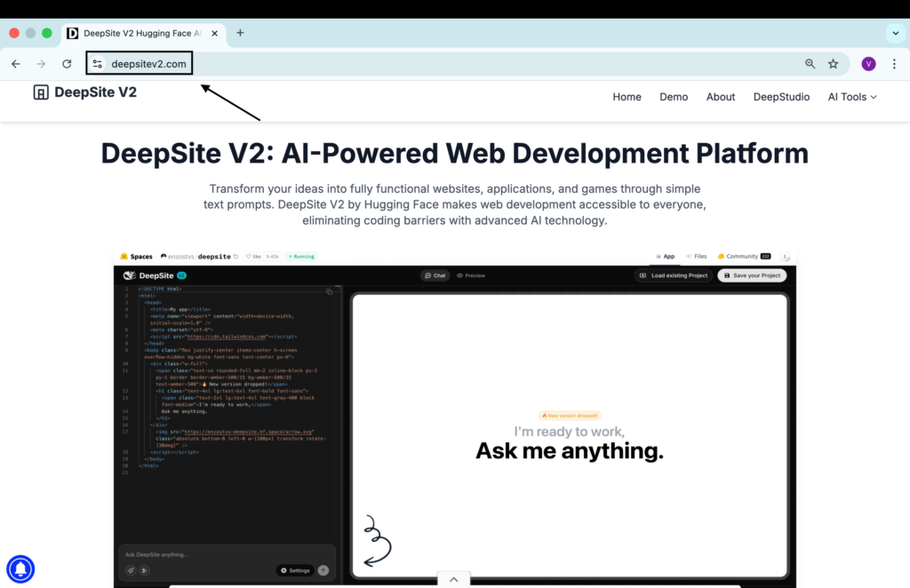This screenshot has height=588, width=910.
Task: Go to the Home nav item
Action: (627, 97)
